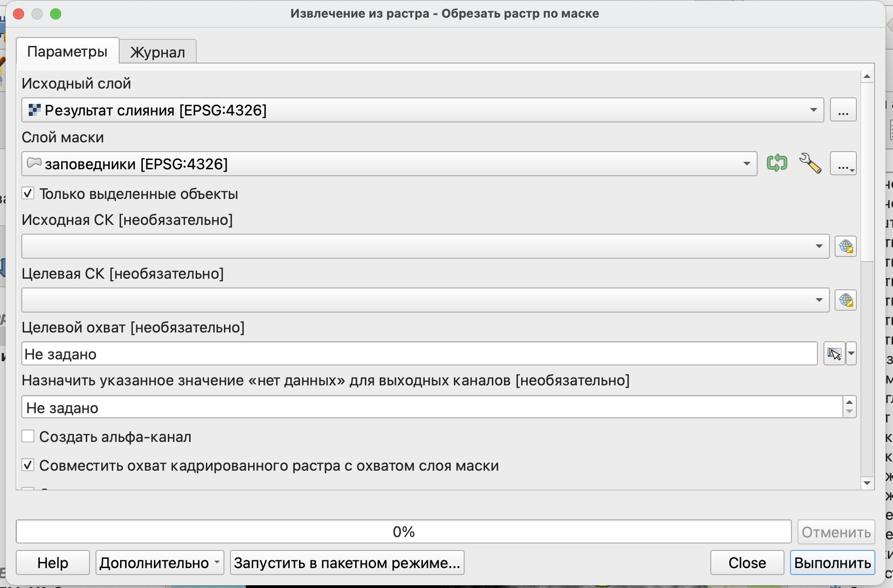
Task: Click the target extent map-cursor icon
Action: point(834,354)
